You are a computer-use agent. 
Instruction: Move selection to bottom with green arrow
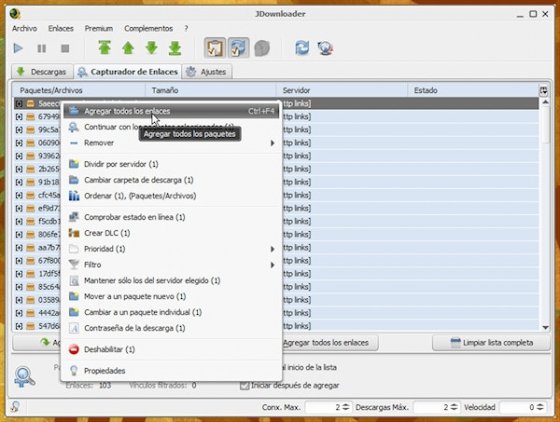coord(175,48)
